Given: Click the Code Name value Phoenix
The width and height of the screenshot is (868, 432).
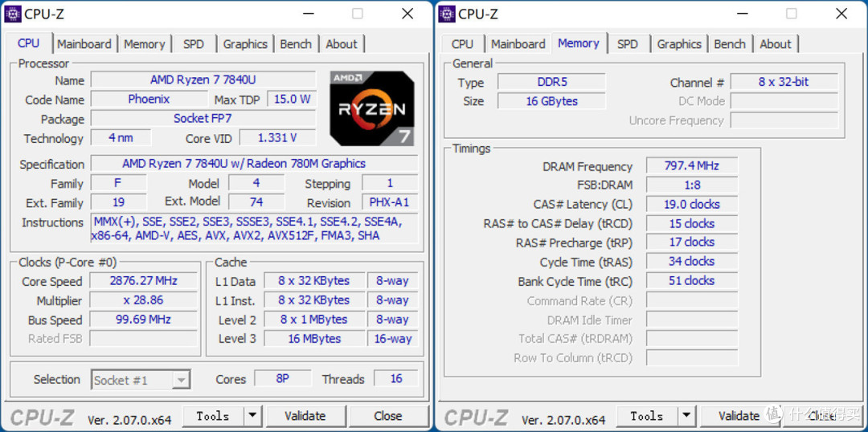Looking at the screenshot, I should [x=149, y=99].
